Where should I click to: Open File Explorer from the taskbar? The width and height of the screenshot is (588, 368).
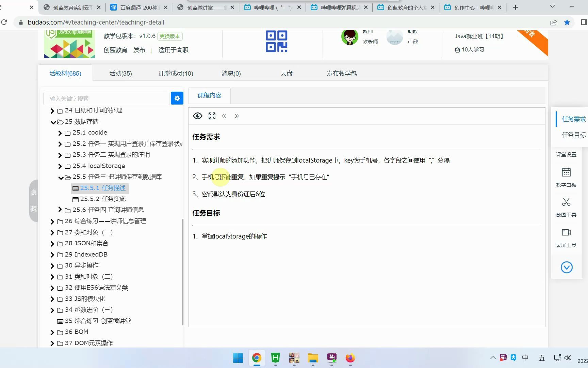[313, 358]
